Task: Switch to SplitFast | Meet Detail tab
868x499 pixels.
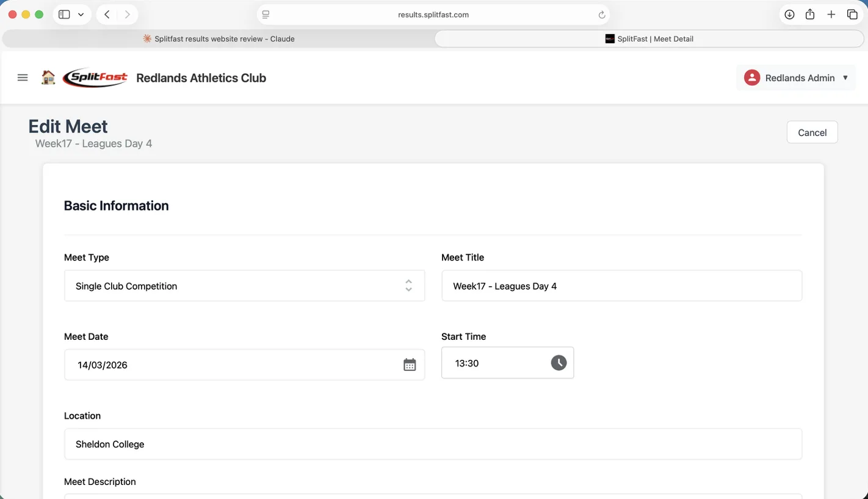Action: tap(649, 38)
